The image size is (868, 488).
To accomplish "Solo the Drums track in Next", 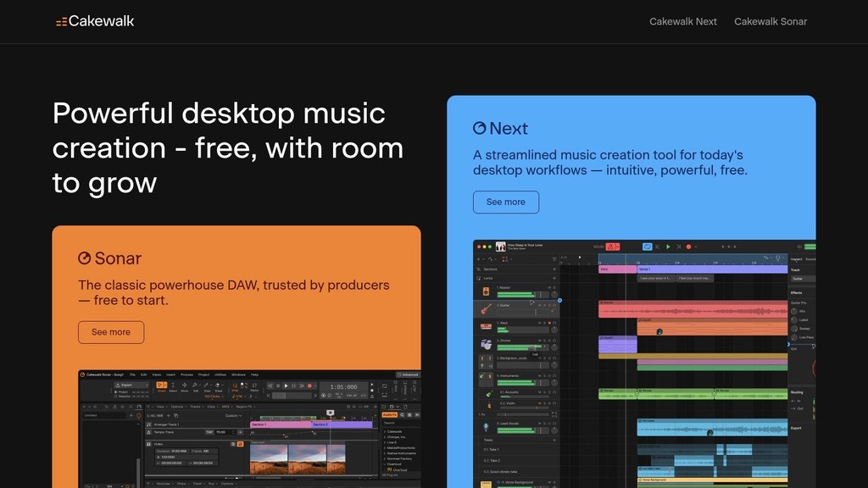I will (x=544, y=341).
